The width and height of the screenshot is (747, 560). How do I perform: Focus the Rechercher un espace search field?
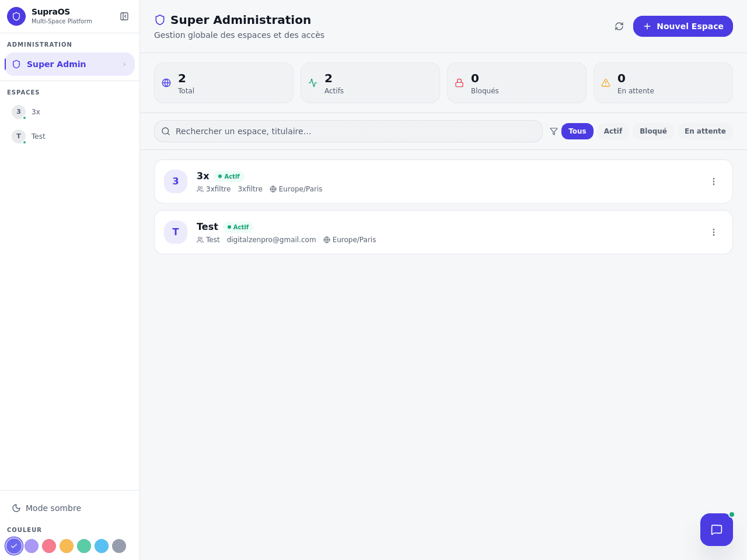click(x=348, y=131)
